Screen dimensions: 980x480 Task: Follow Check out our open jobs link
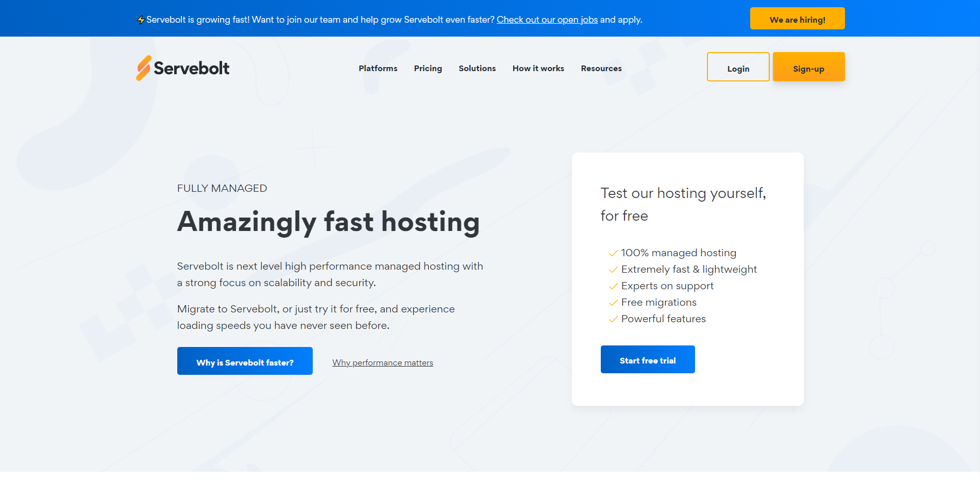tap(547, 20)
